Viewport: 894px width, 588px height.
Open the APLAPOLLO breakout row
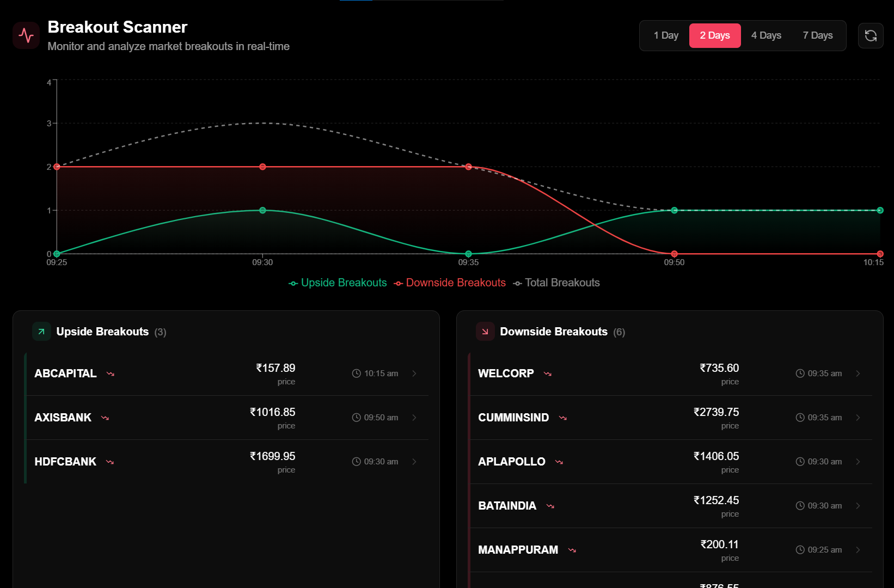tap(671, 462)
